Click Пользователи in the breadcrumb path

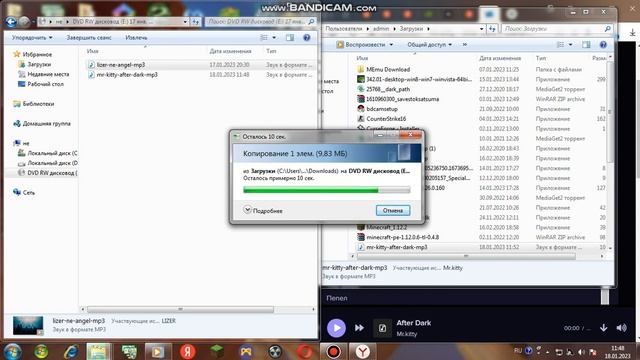343,29
